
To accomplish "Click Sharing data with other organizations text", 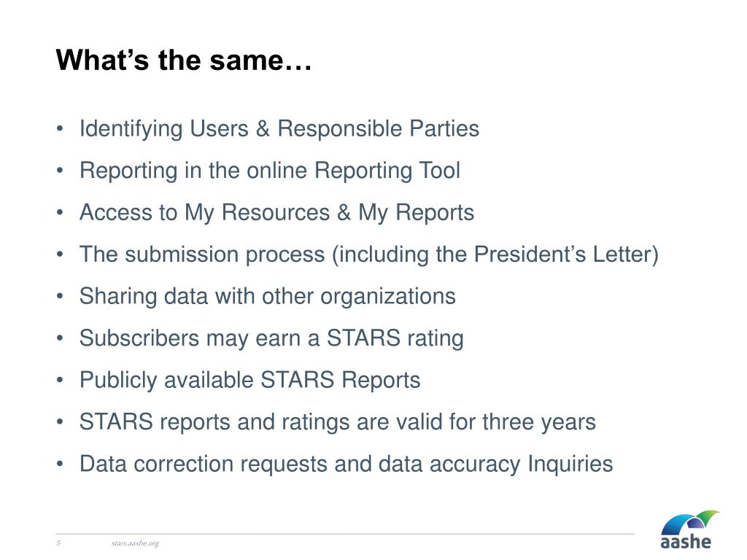I will (267, 296).
